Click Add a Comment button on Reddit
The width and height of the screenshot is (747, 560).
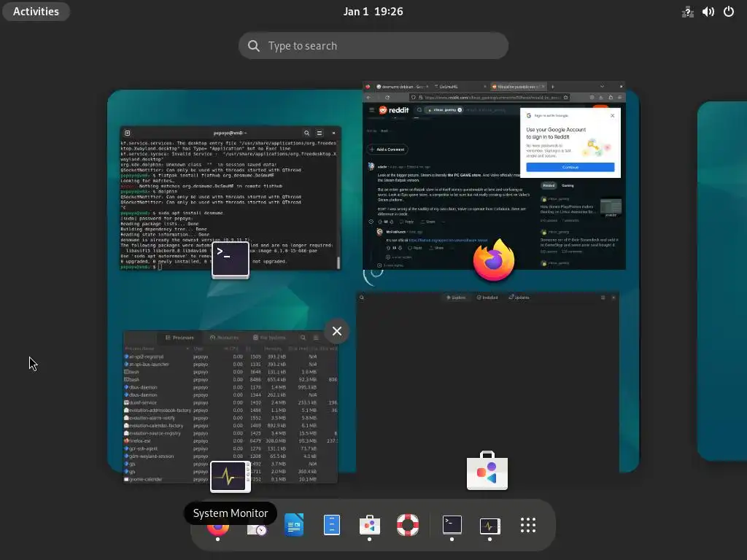point(387,149)
